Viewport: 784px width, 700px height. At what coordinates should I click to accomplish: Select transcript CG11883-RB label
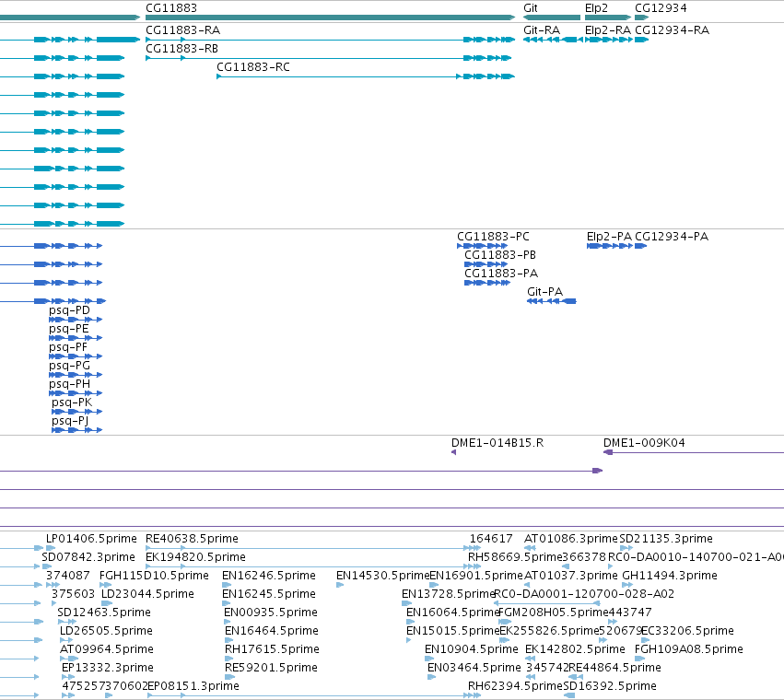(181, 49)
